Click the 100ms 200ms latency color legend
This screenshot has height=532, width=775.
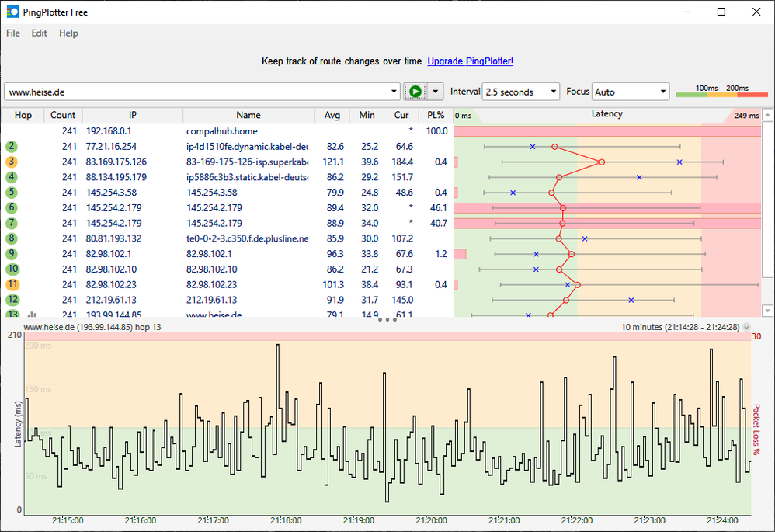721,91
